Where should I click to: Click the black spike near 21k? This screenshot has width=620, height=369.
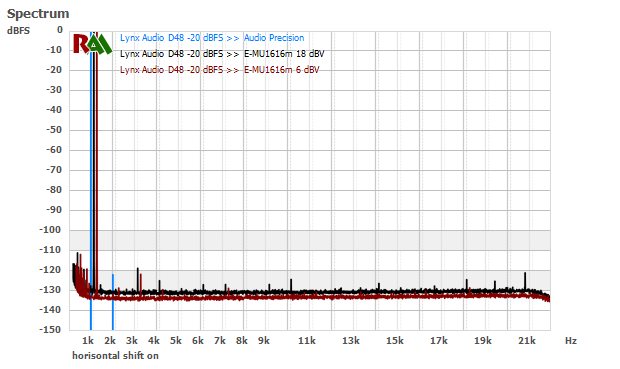coord(525,281)
